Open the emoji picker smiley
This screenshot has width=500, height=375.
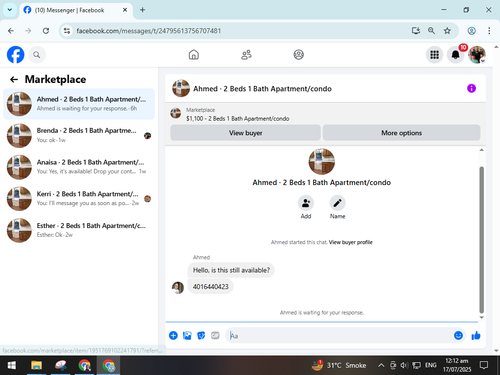coord(458,335)
